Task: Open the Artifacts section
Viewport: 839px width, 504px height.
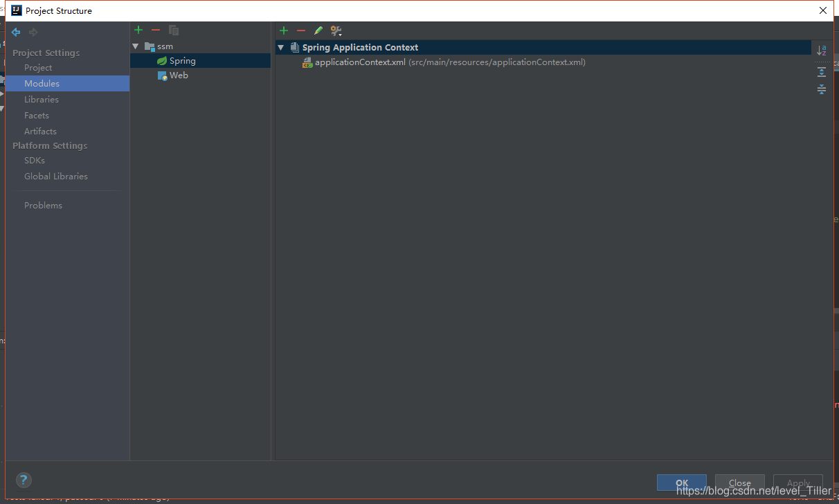Action: pos(40,132)
